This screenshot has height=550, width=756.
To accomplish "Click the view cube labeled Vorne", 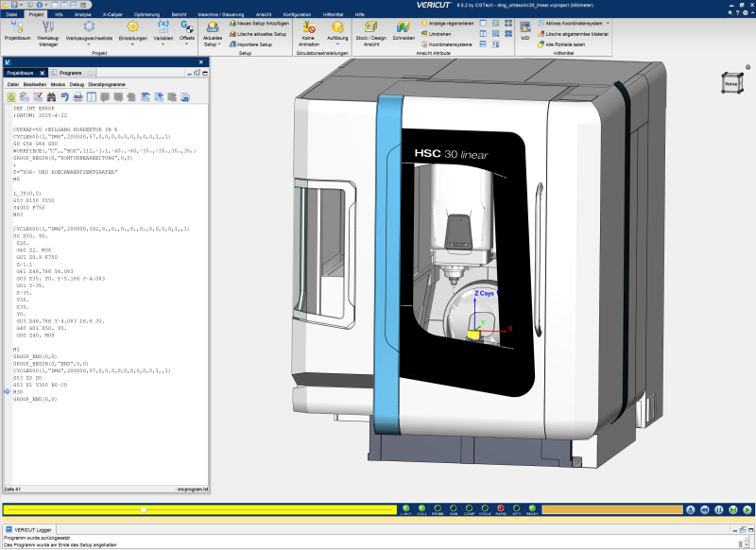I will 731,83.
